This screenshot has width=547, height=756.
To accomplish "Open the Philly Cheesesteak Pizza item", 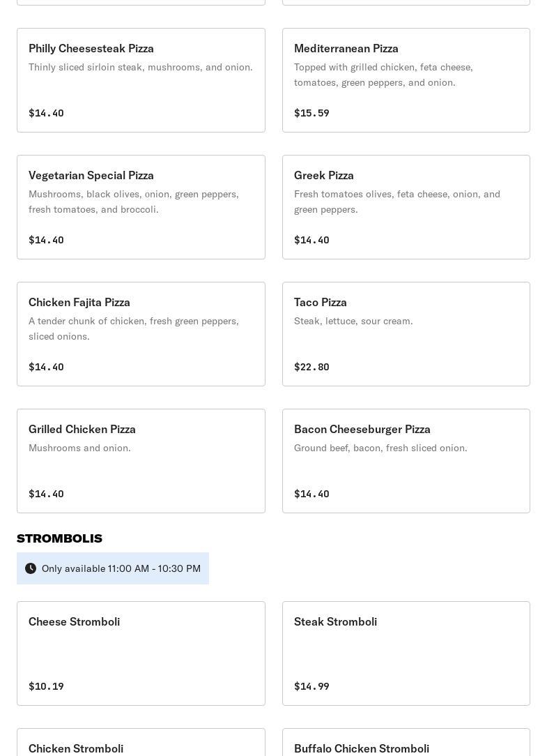I will click(x=141, y=80).
